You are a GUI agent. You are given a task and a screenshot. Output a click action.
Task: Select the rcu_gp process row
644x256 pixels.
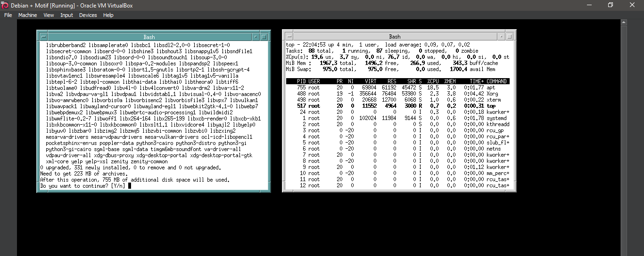coord(397,130)
